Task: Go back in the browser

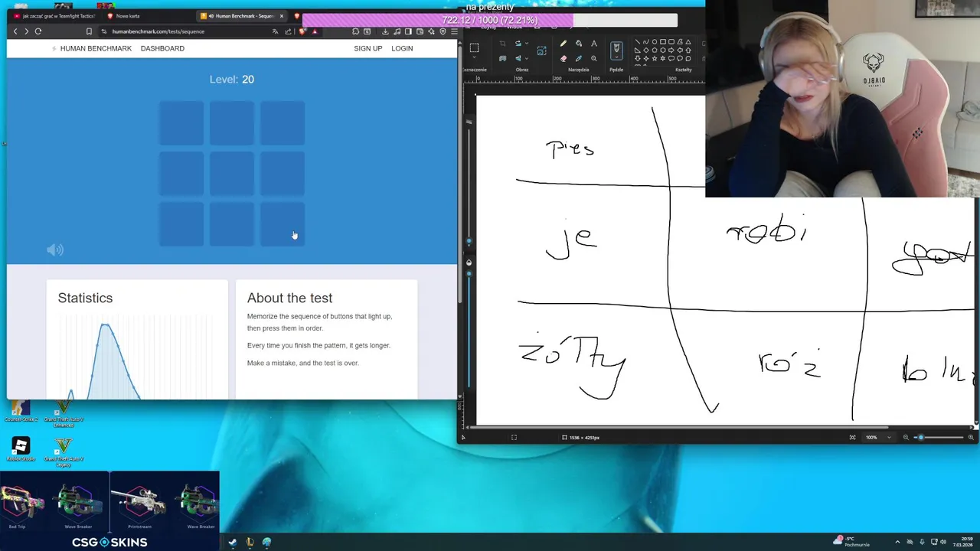Action: point(15,31)
